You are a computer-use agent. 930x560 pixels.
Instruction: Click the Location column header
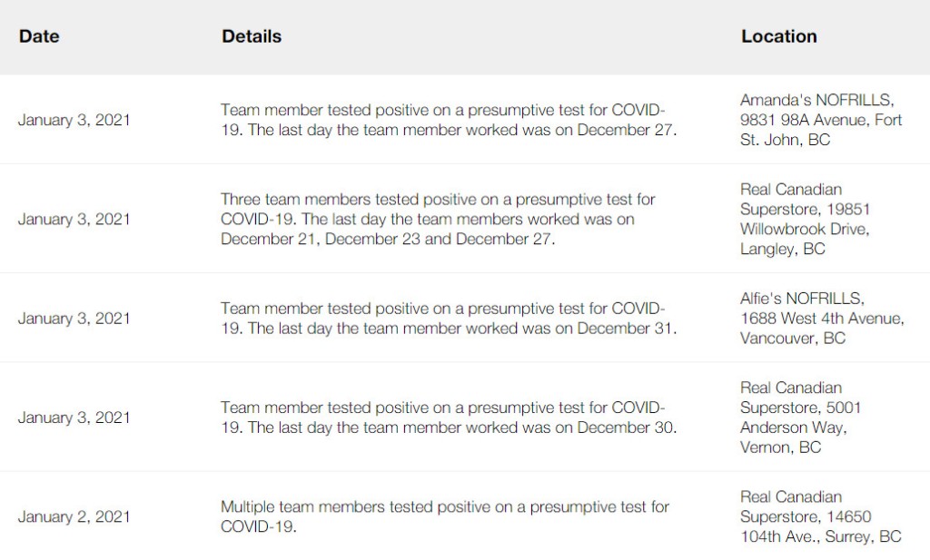pos(778,36)
